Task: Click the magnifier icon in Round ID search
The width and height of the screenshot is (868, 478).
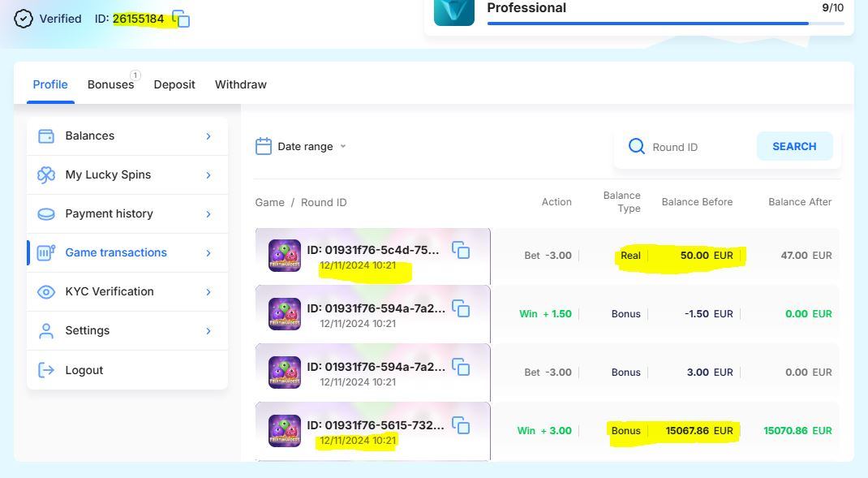Action: [637, 146]
